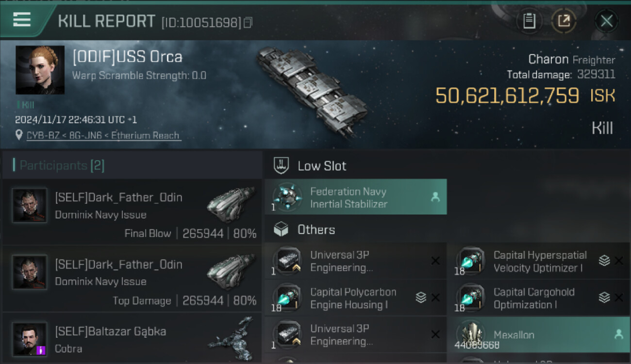Open the hamburger menu

pos(22,20)
